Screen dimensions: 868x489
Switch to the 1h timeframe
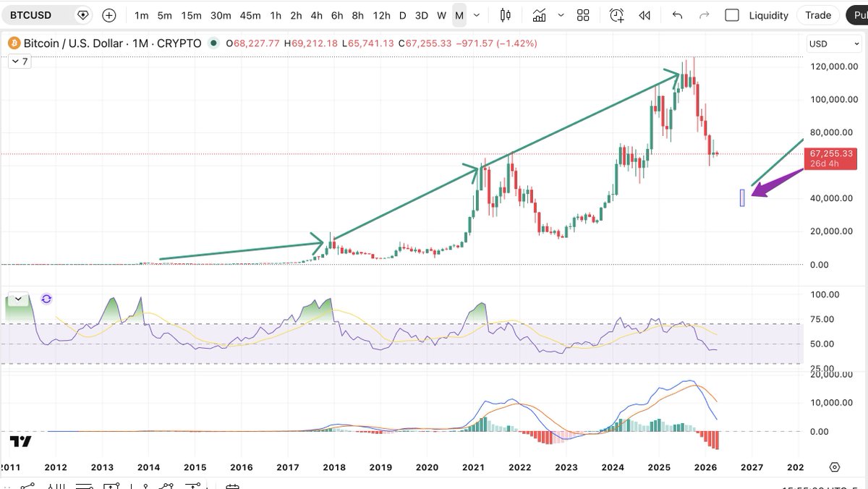click(276, 15)
